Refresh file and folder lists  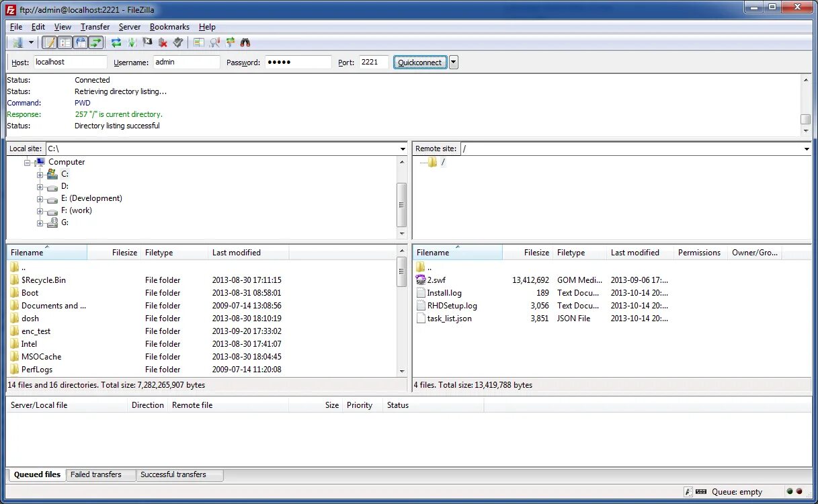(116, 42)
